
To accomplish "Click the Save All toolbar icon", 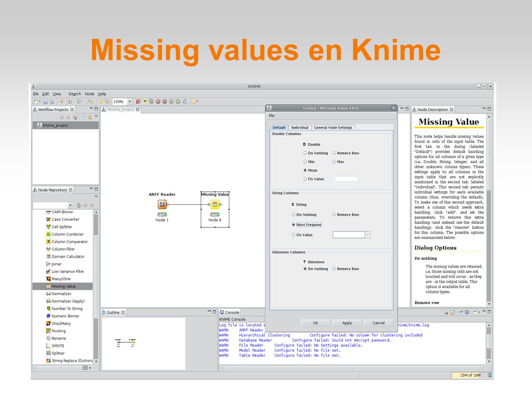I will click(x=52, y=102).
